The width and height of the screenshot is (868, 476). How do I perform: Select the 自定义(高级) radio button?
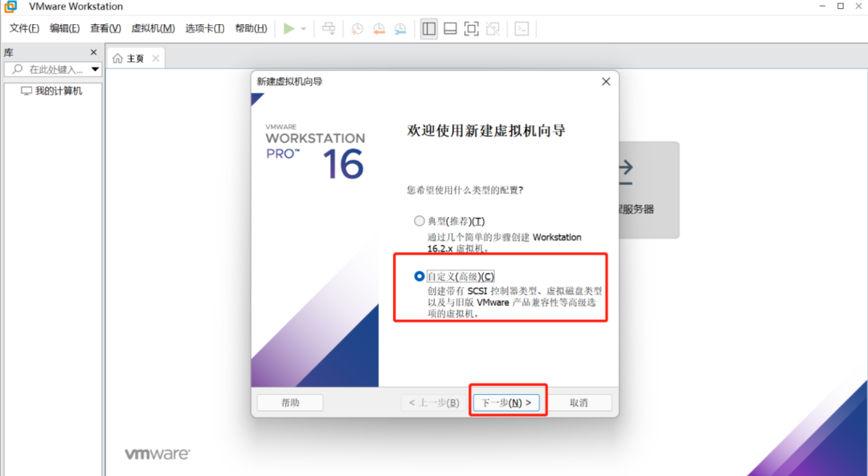point(420,276)
